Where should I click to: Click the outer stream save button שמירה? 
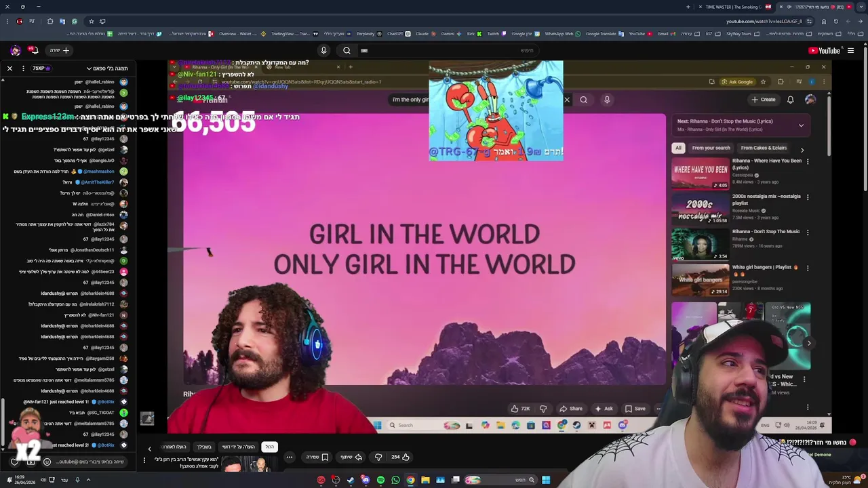(x=318, y=457)
